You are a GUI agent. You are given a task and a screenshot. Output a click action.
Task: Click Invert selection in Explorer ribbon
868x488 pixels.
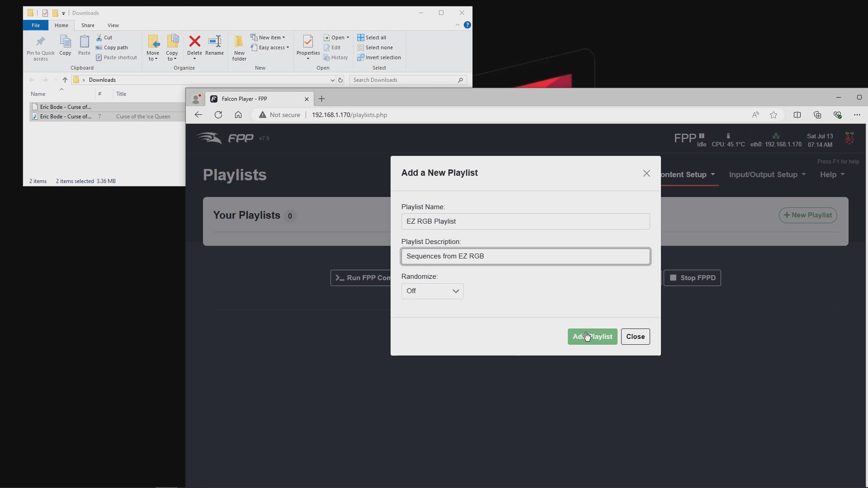pos(379,57)
